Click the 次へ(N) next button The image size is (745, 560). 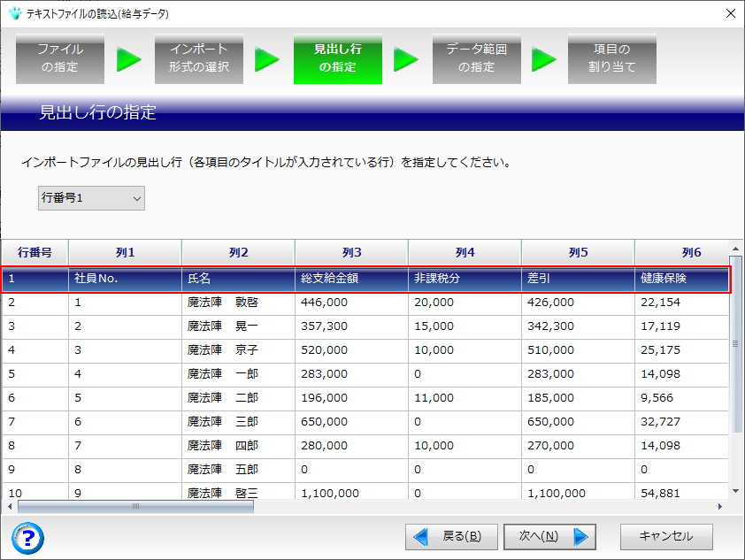[549, 536]
